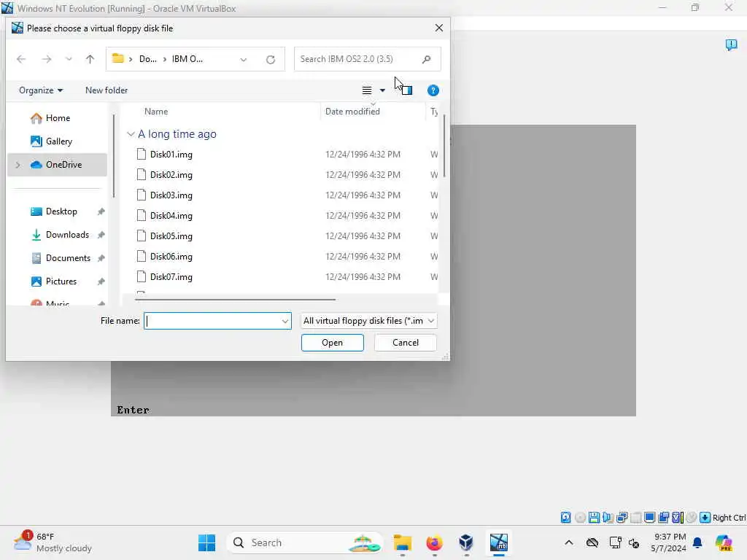Open the clock showing 9:37 PM
Viewport: 747px width, 560px height.
click(670, 542)
